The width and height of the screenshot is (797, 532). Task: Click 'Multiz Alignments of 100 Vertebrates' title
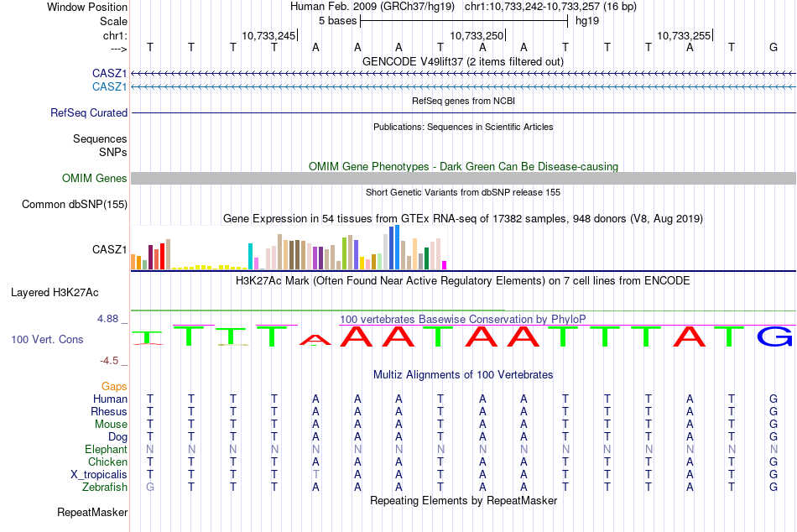pyautogui.click(x=463, y=375)
